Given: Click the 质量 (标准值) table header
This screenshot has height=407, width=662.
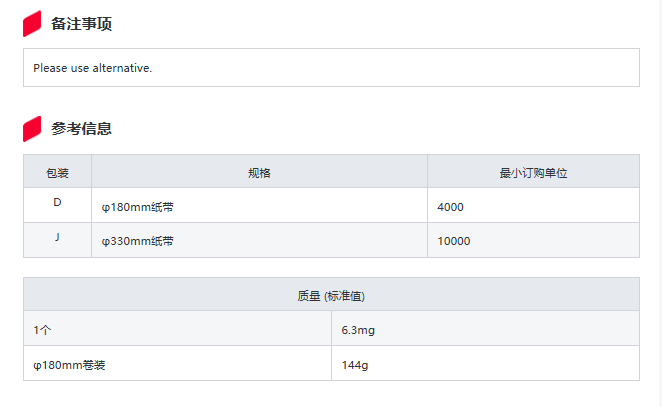Looking at the screenshot, I should click(331, 296).
